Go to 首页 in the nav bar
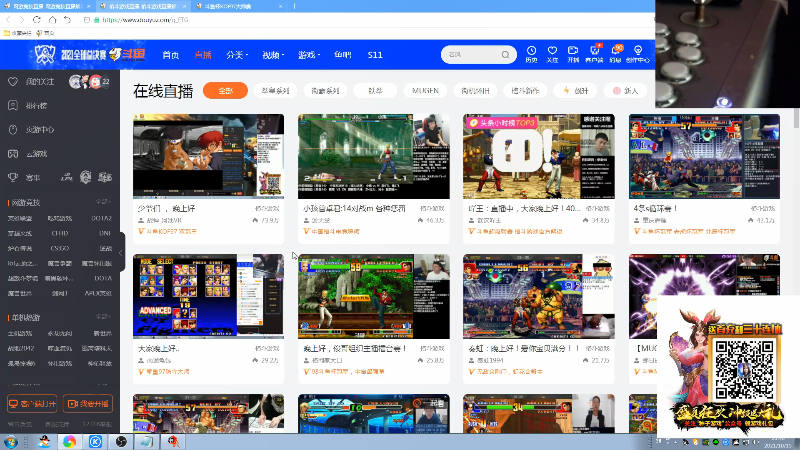The width and height of the screenshot is (800, 450). pyautogui.click(x=170, y=55)
